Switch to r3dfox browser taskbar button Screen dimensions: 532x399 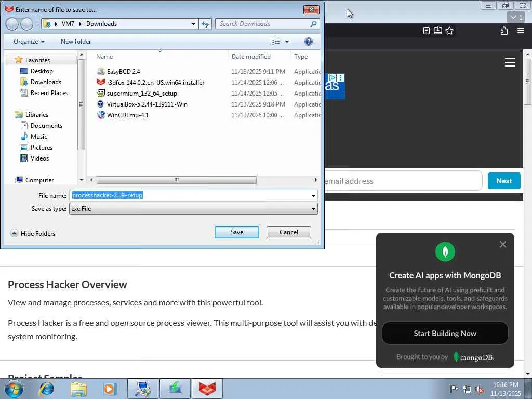click(207, 389)
